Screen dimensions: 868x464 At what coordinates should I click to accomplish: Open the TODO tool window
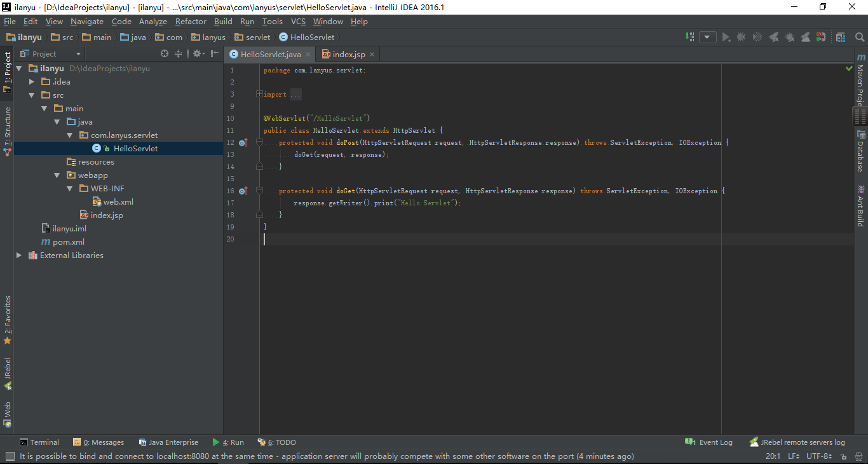(276, 442)
